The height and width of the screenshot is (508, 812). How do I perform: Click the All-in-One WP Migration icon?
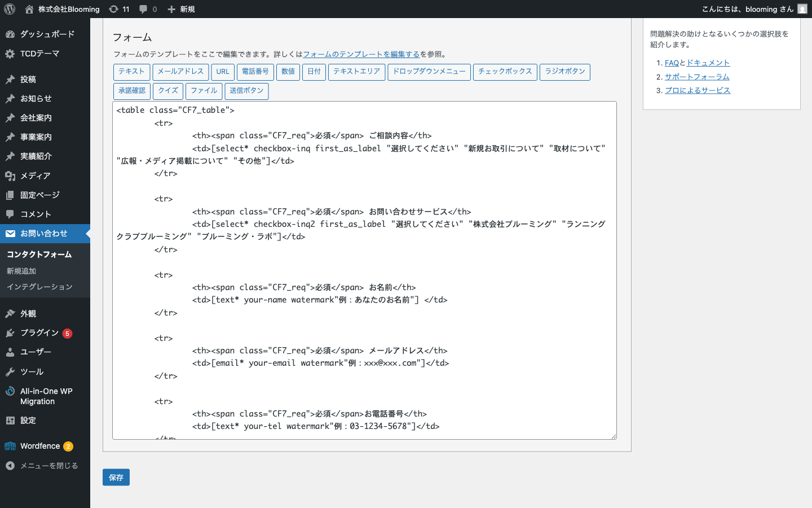pos(10,391)
